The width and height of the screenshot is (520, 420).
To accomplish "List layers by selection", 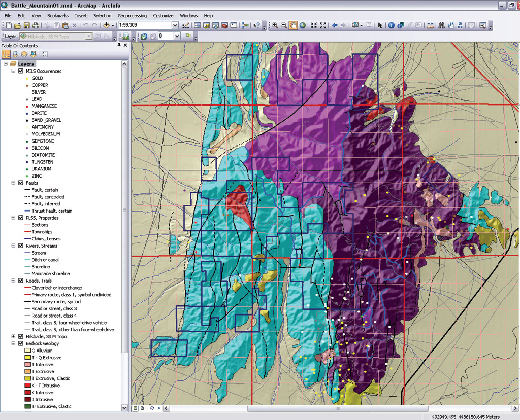I will pos(33,54).
